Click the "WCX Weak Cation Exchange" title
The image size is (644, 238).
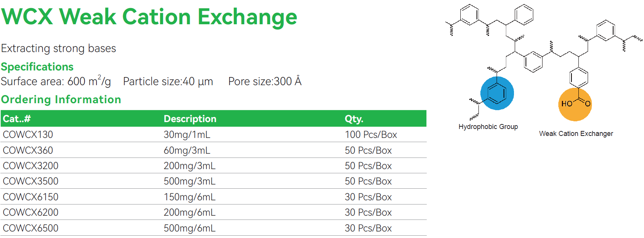pos(149,17)
